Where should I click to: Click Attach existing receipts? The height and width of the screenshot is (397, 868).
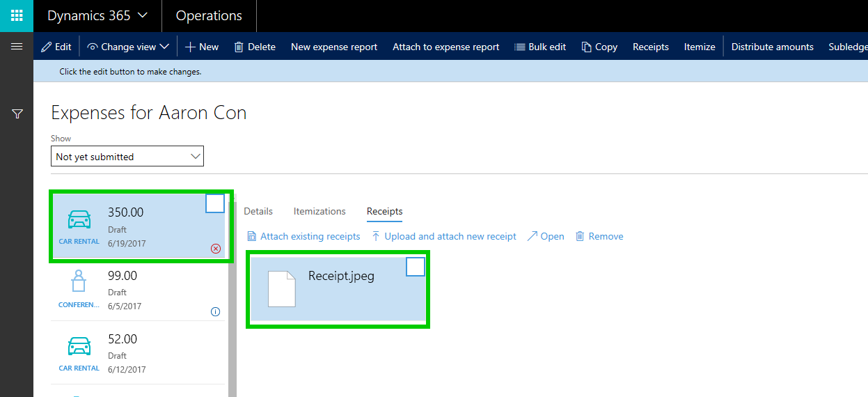coord(304,236)
